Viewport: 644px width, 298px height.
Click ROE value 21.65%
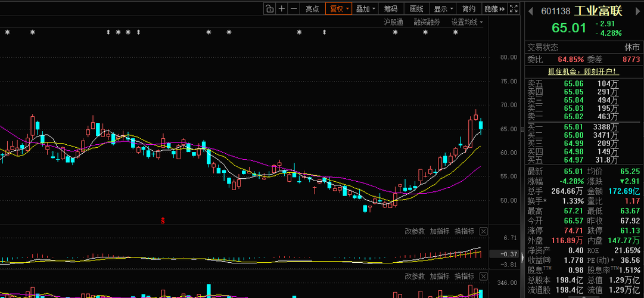(x=629, y=250)
